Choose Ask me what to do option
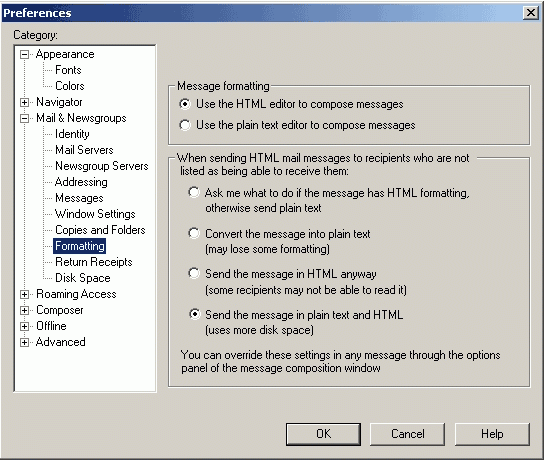The width and height of the screenshot is (544, 460). [x=194, y=192]
